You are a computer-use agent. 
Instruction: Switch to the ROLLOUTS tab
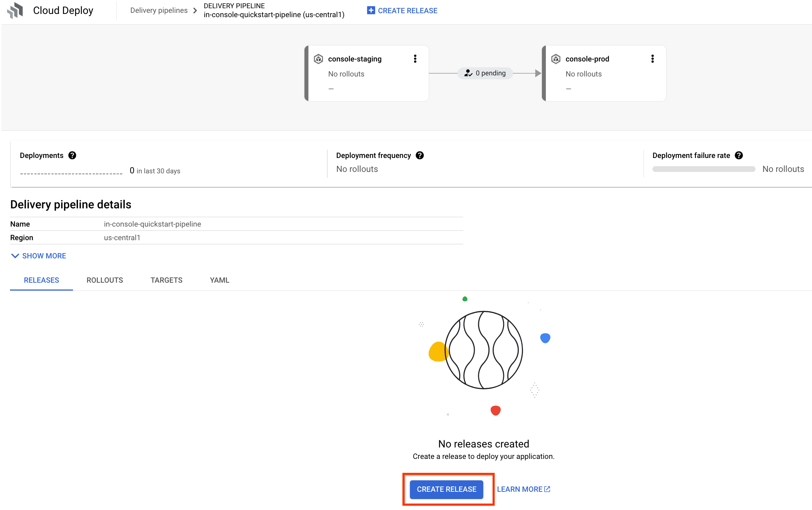[x=104, y=280]
